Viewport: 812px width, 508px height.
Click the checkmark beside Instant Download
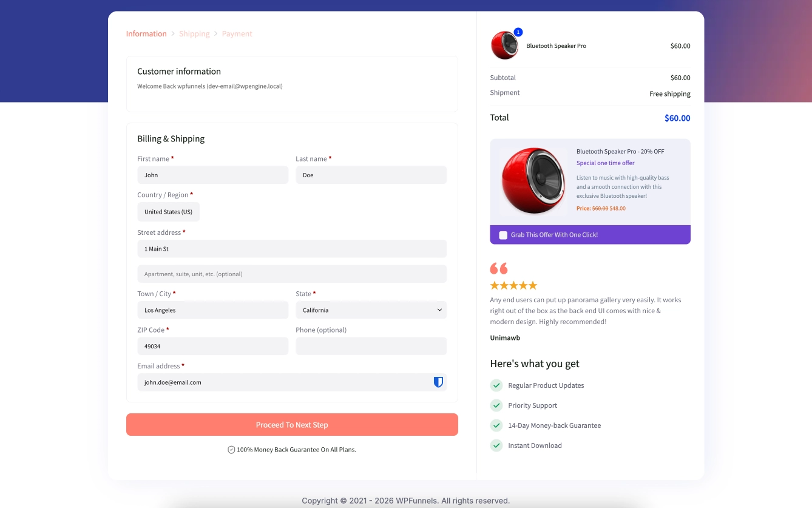(x=496, y=445)
